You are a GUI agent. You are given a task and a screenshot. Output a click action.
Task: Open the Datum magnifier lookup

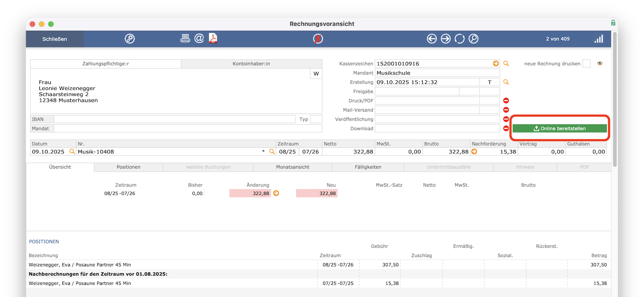[72, 152]
